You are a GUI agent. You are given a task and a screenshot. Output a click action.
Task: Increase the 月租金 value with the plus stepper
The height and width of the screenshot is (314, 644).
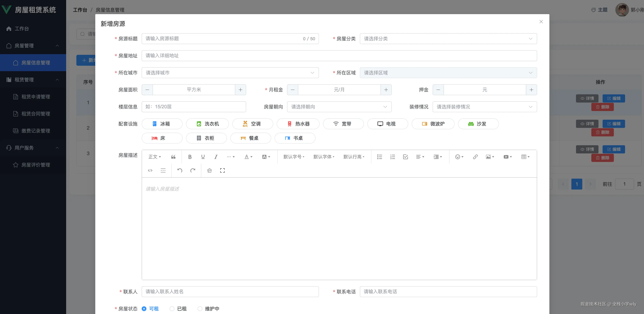pos(386,90)
